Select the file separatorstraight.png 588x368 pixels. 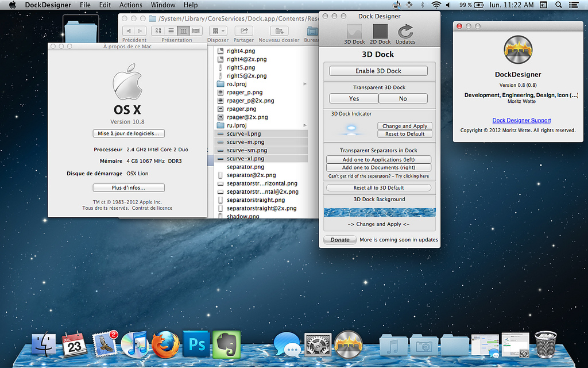[256, 200]
